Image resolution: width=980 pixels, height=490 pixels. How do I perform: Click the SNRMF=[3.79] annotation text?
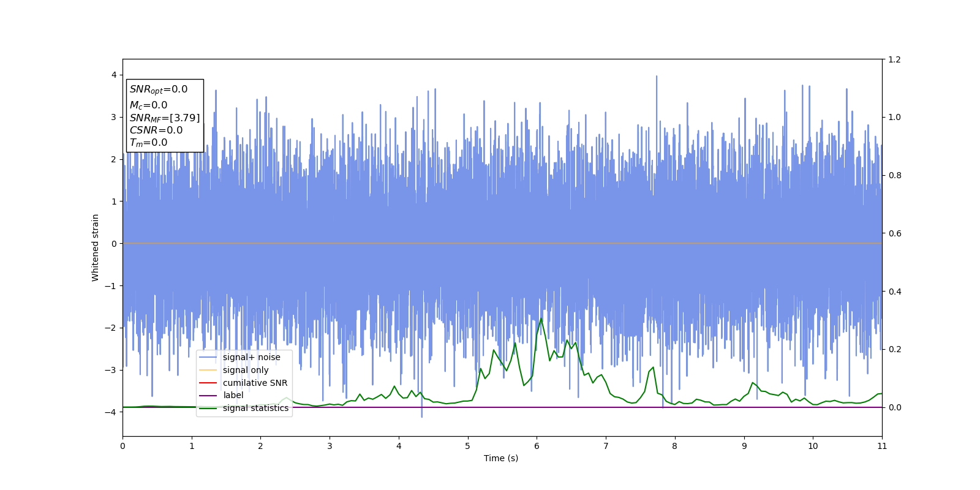coord(165,118)
